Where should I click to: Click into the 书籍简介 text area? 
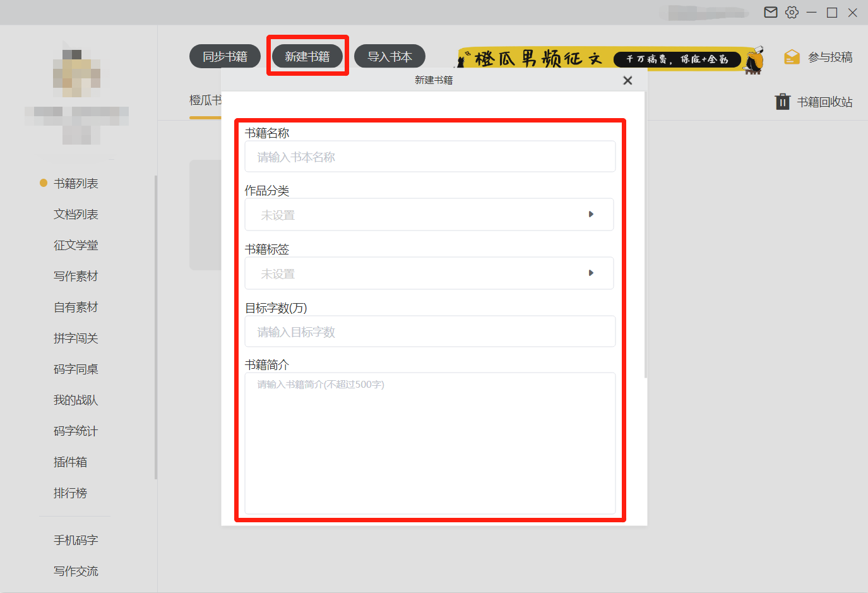tap(430, 443)
